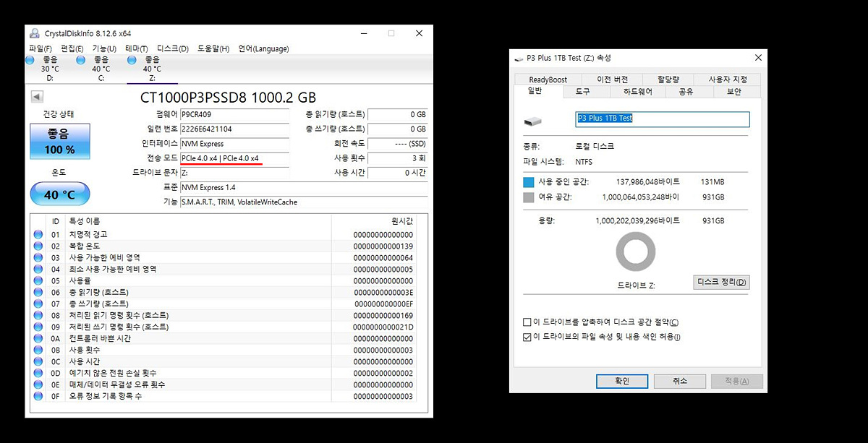868x443 pixels.
Task: Click status orb for attribute 09
Action: (x=38, y=327)
